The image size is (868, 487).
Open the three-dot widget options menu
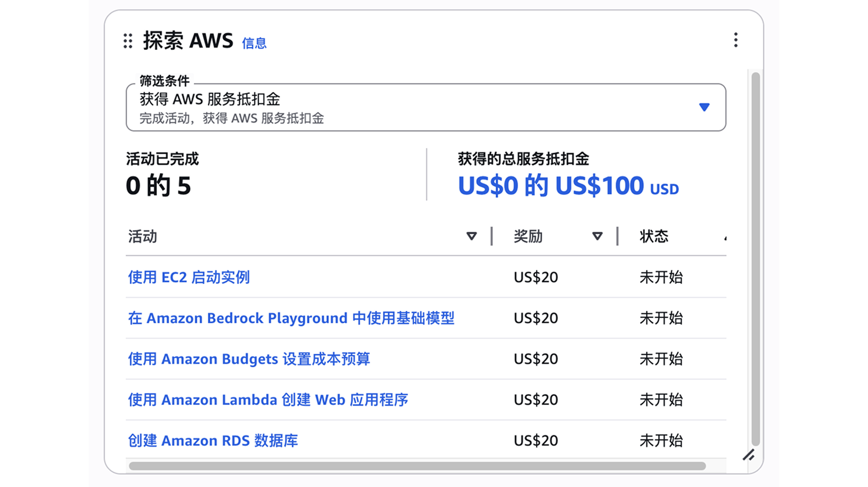click(735, 40)
